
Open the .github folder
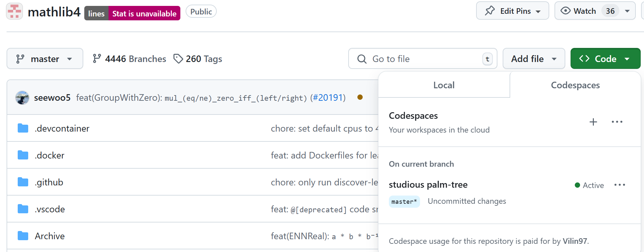coord(49,182)
